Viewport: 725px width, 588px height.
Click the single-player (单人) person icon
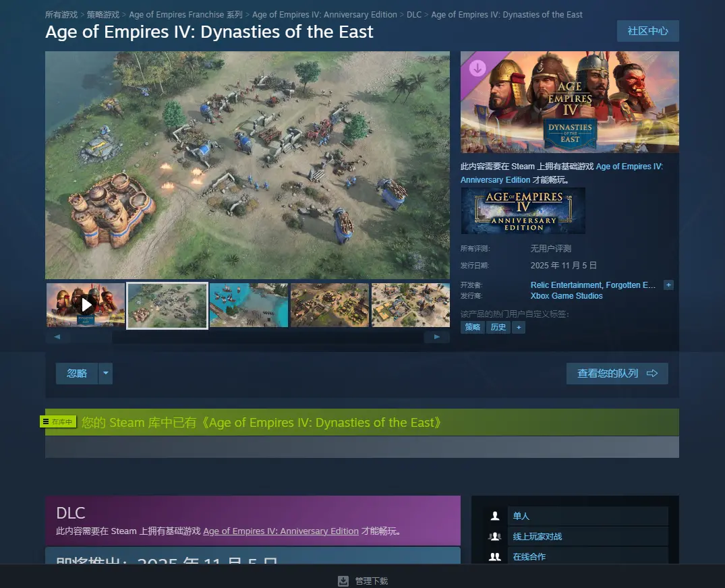click(x=495, y=516)
